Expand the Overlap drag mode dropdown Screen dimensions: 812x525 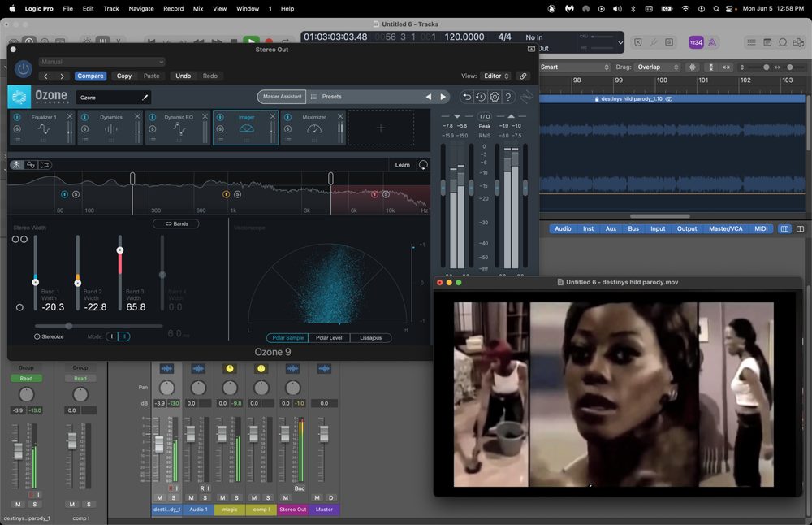659,67
